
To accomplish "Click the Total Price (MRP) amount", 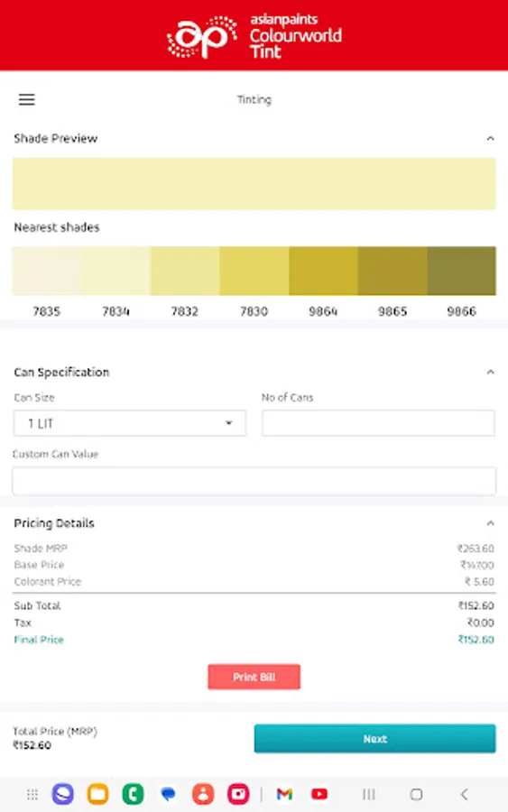I will pos(32,745).
